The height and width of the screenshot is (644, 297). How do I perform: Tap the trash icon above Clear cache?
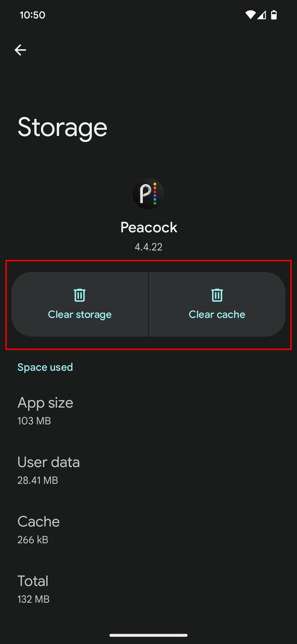tap(217, 295)
